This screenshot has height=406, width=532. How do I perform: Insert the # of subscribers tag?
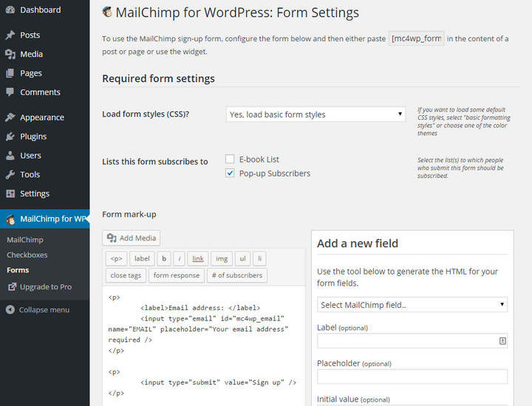click(237, 275)
